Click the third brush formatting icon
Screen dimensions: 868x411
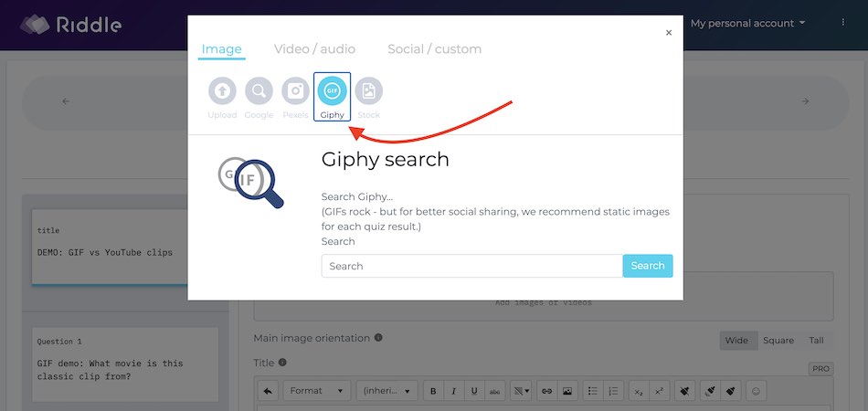tap(730, 391)
